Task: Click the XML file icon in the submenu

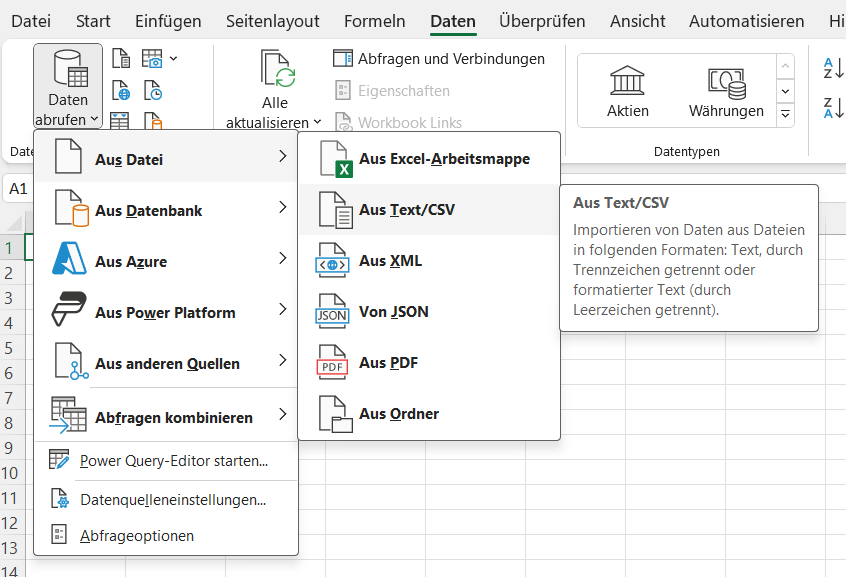Action: (x=332, y=261)
